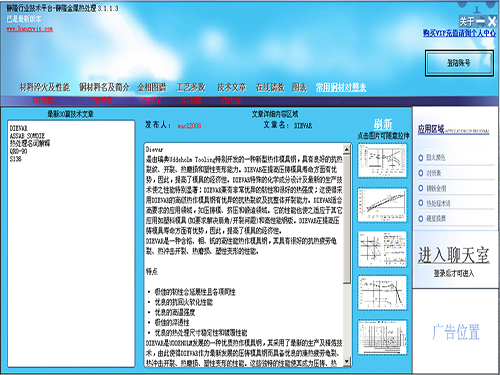Minimize the window with the dash icon
Screen dimensions: 500x375
(481, 22)
